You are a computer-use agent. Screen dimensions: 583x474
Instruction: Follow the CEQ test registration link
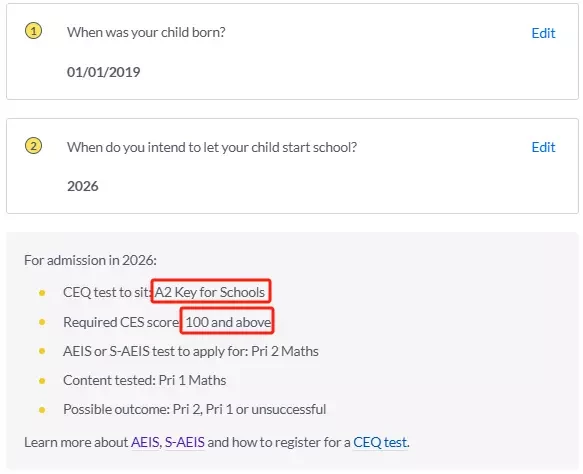click(x=380, y=442)
